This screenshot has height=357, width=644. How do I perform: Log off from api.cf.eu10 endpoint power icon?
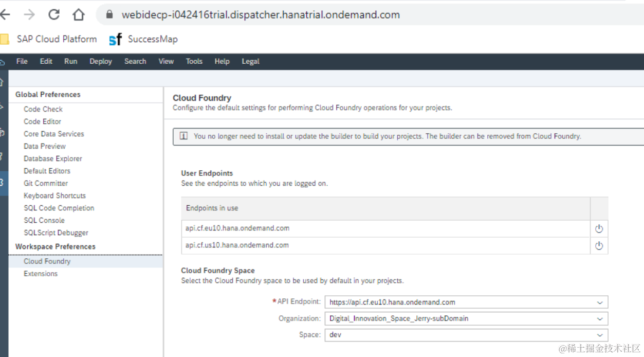599,229
